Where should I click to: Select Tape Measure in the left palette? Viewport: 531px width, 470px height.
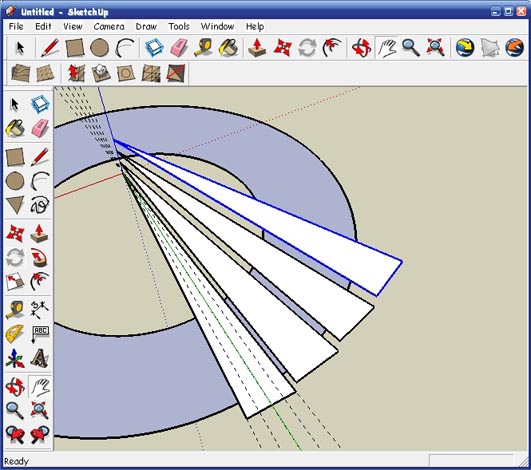tap(15, 310)
